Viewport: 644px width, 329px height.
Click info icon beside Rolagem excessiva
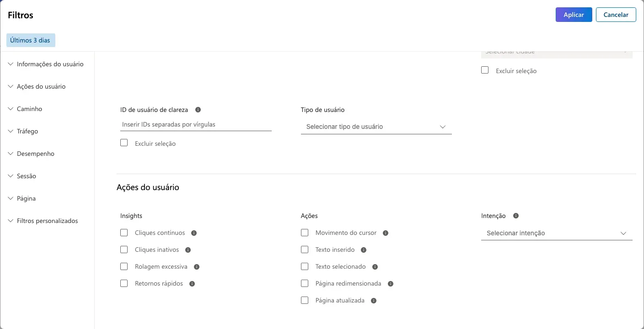point(197,267)
